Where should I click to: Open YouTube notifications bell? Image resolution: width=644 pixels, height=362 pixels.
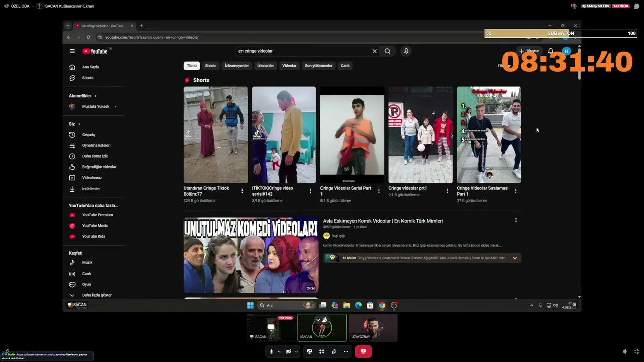coord(551,51)
